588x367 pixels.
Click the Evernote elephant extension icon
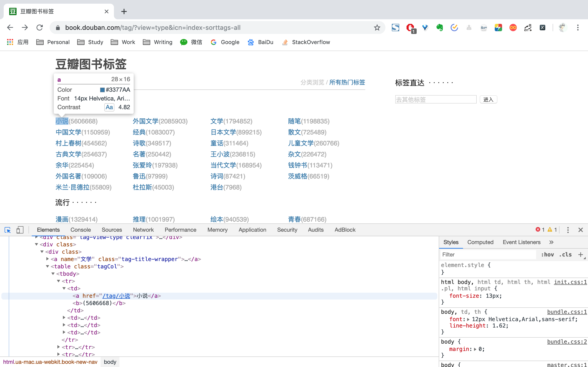coord(439,28)
